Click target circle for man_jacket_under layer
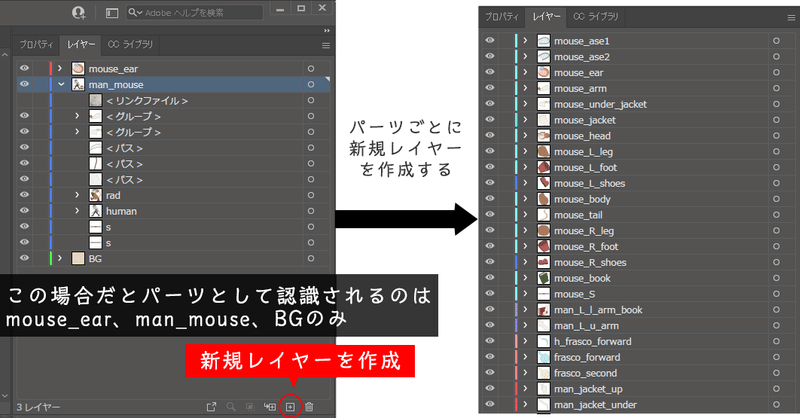Viewport: 800px width, 418px height. [776, 405]
